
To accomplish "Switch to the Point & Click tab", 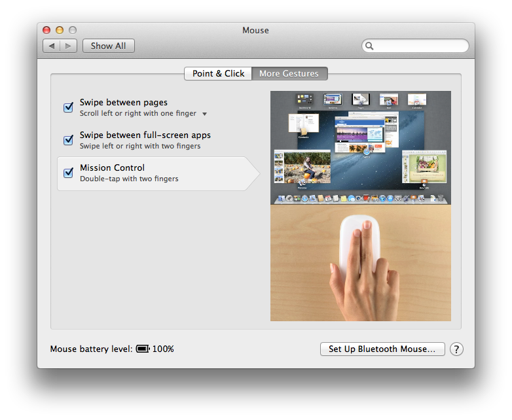I will [218, 73].
